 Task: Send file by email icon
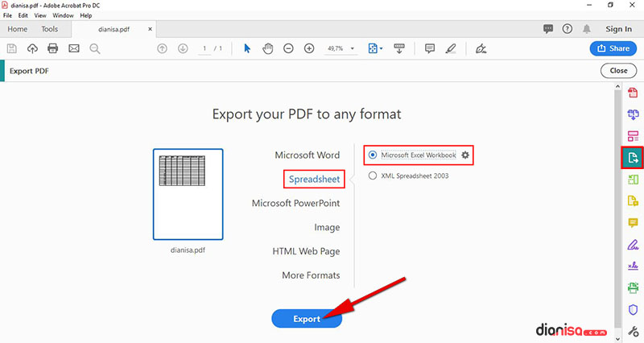tap(74, 48)
